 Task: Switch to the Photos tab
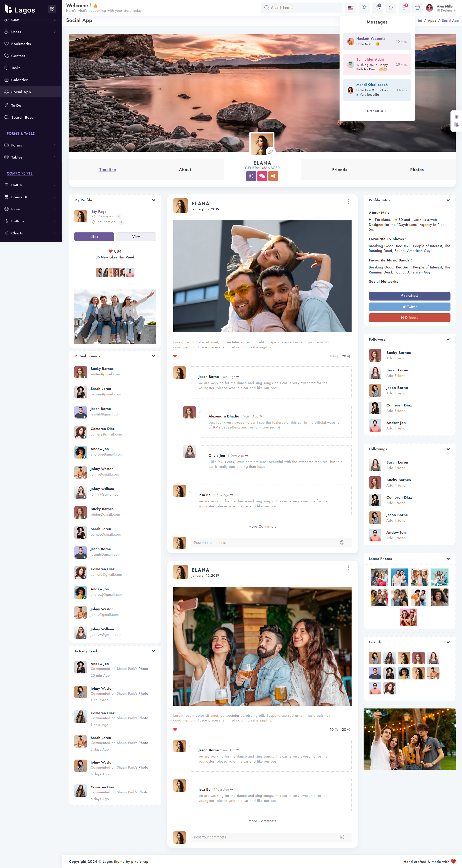click(x=416, y=170)
